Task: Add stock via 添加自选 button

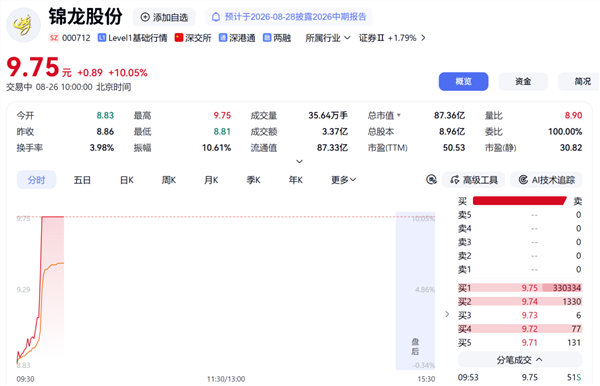Action: pos(164,17)
